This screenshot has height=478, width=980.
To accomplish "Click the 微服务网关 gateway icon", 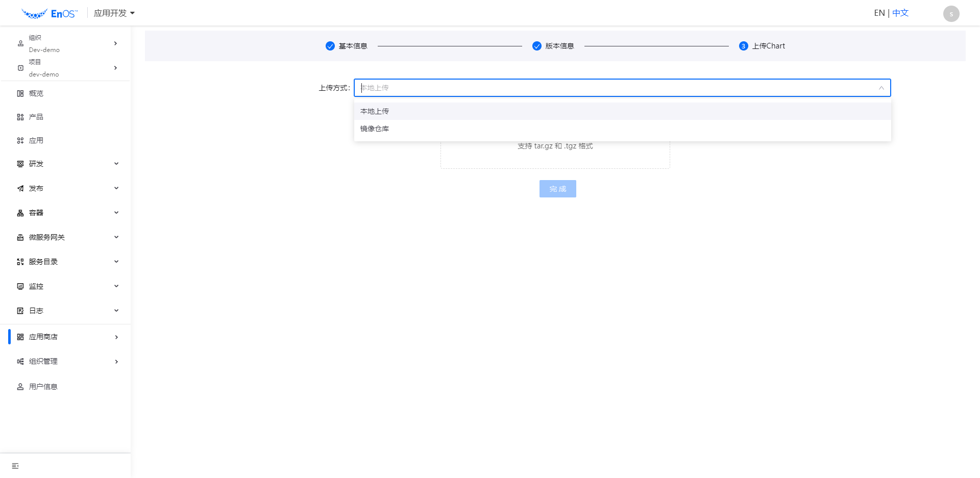I will (x=20, y=237).
